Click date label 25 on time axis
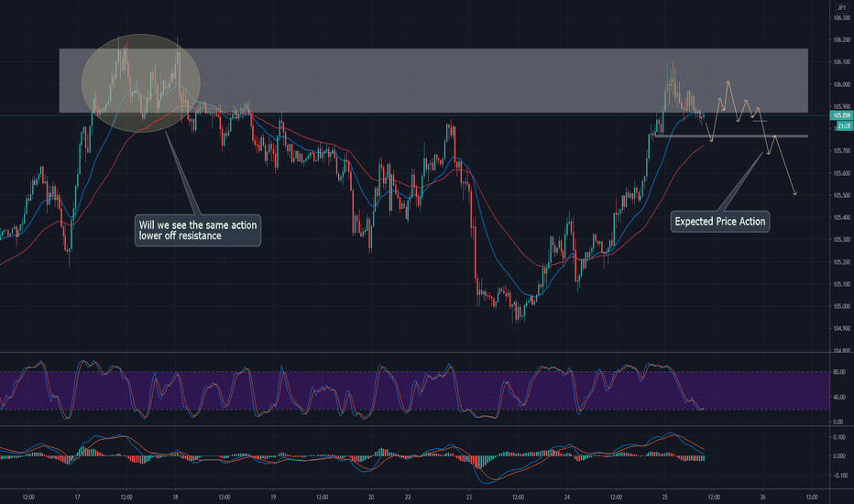Viewport: 854px width, 504px height. coord(665,497)
